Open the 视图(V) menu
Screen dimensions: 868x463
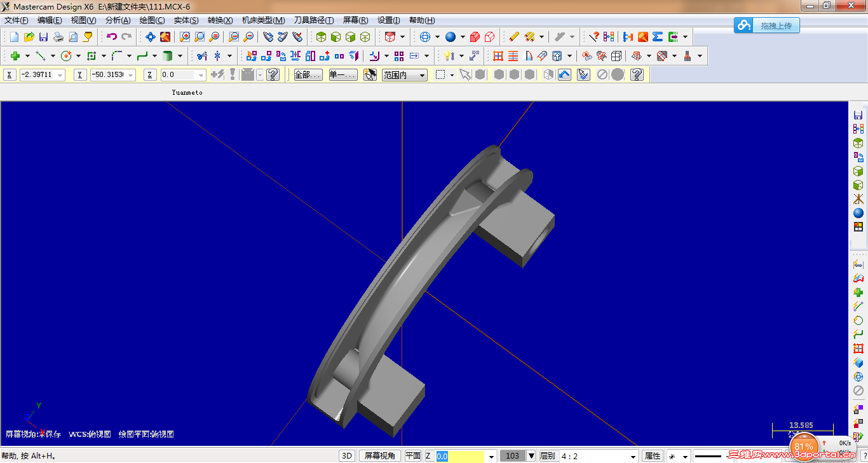[x=83, y=20]
